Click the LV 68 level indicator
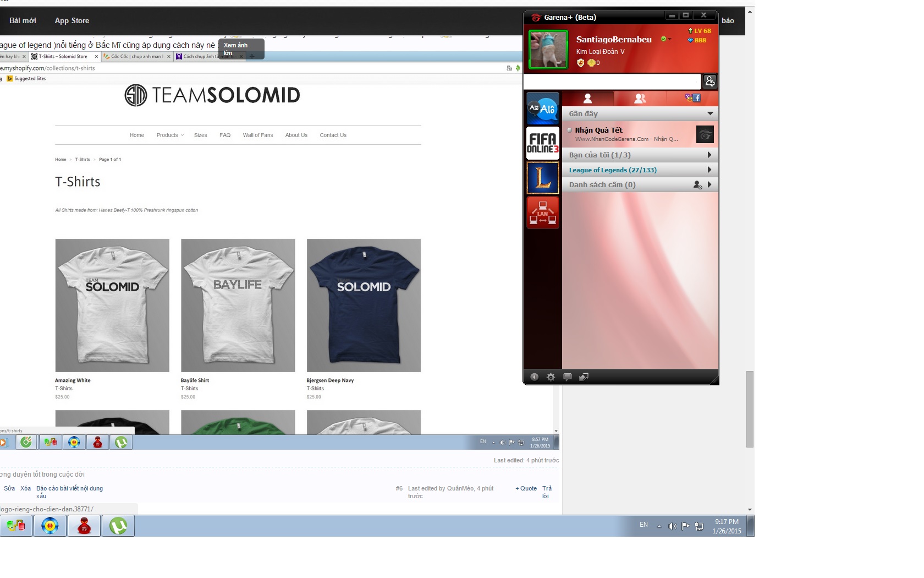Viewport: 924px width, 578px height. click(700, 31)
